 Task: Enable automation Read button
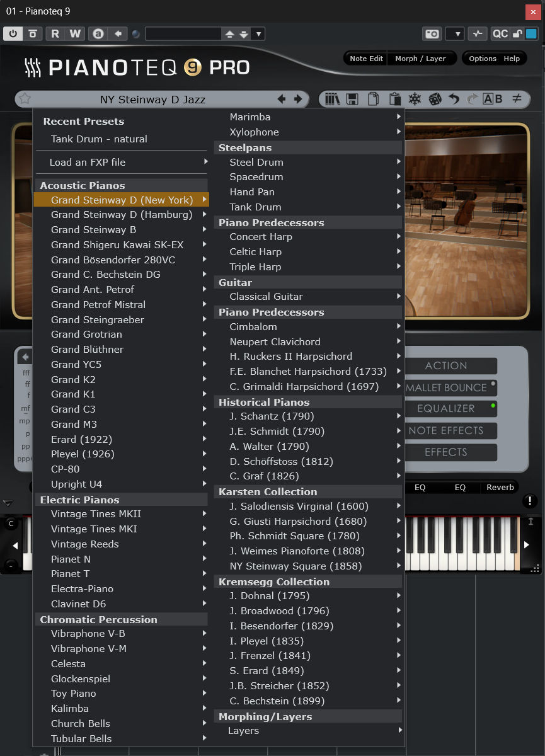(55, 33)
